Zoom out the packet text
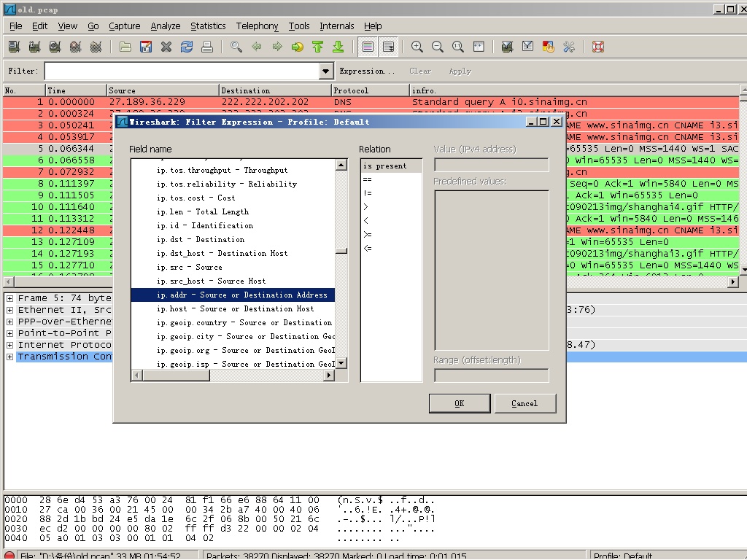This screenshot has width=747, height=560. 438,47
